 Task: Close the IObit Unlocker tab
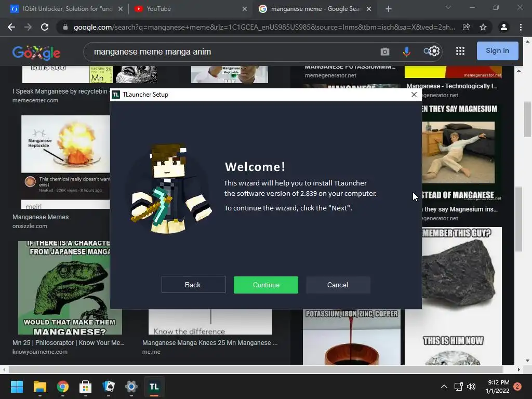point(121,9)
